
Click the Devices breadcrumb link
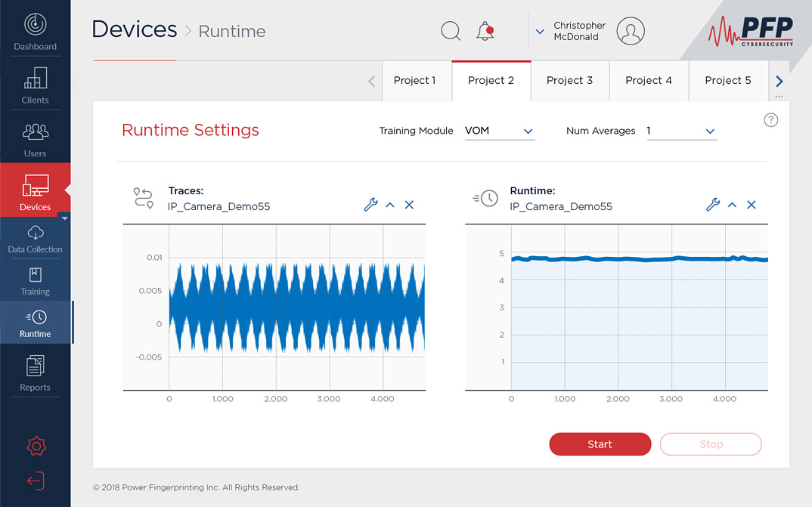click(134, 29)
